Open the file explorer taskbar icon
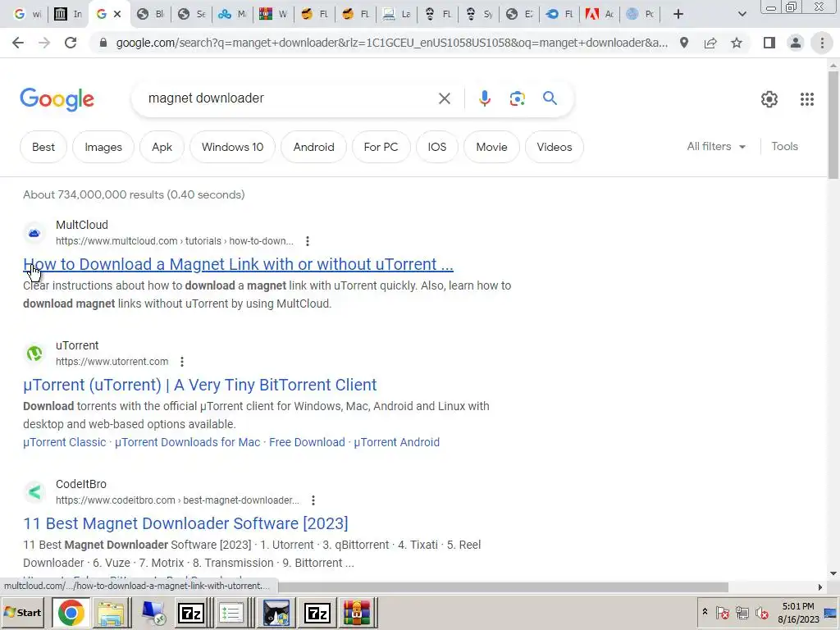Viewport: 840px width, 630px height. 111,613
